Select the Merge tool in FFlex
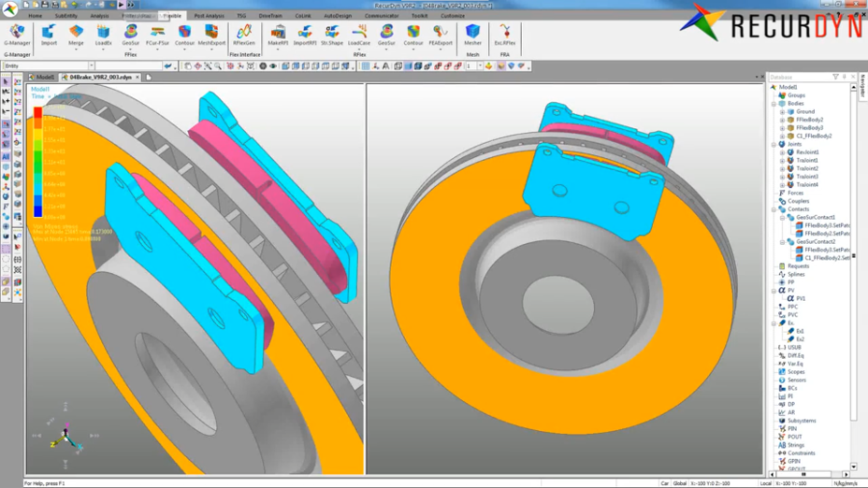 [76, 35]
